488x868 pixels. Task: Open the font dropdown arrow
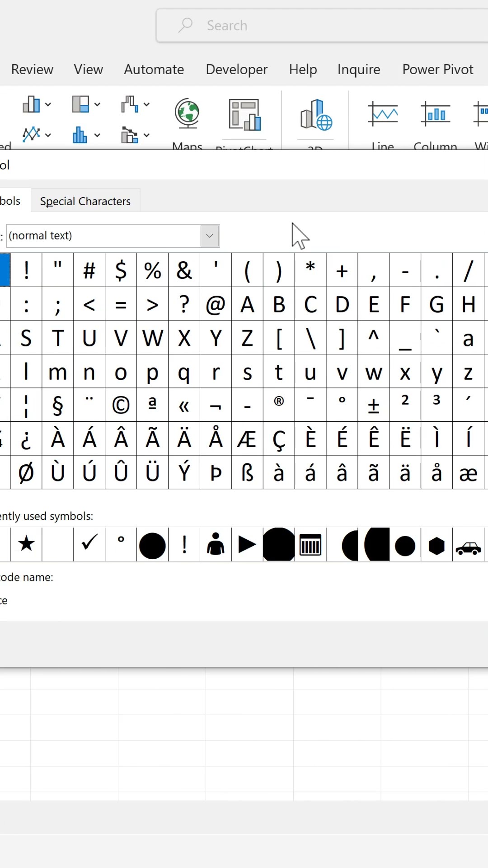pyautogui.click(x=210, y=236)
